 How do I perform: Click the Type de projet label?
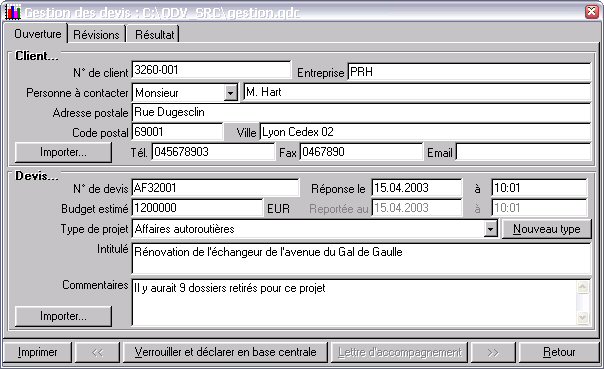94,229
